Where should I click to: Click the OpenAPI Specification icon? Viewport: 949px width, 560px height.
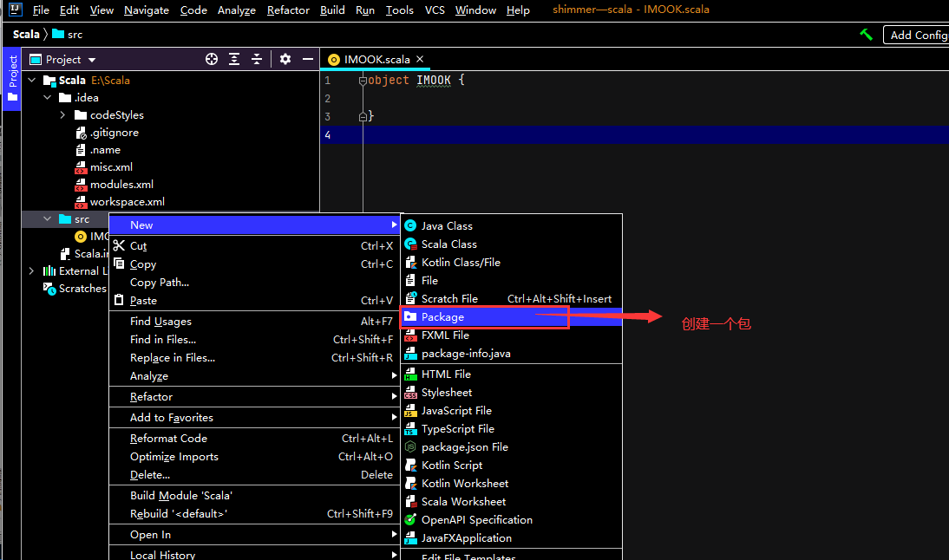click(410, 519)
